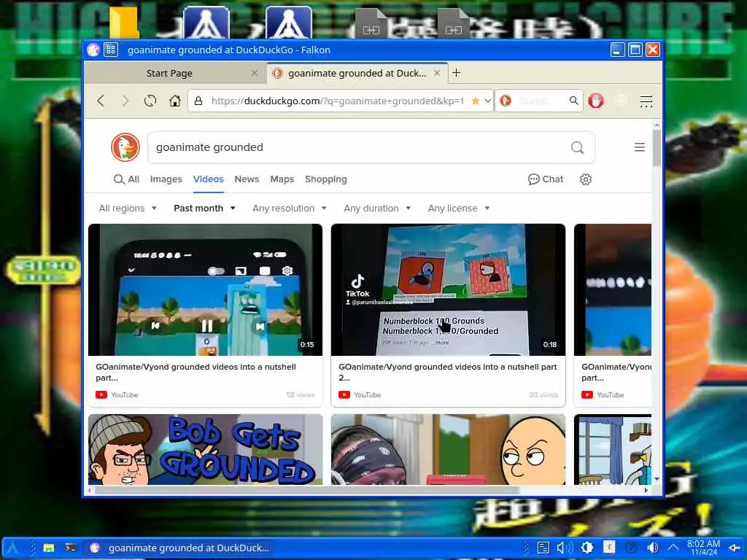Click the bookmark star in address bar
Image resolution: width=747 pixels, height=560 pixels.
475,101
